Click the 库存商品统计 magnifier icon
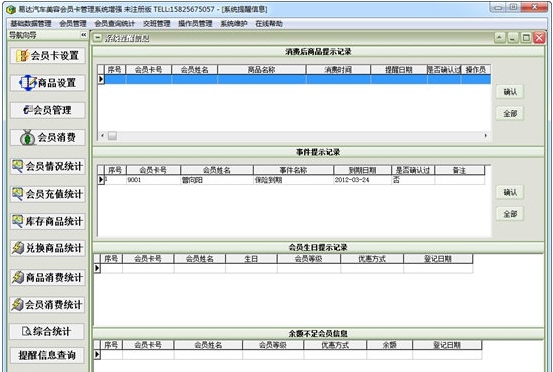This screenshot has width=553, height=372. (x=18, y=221)
